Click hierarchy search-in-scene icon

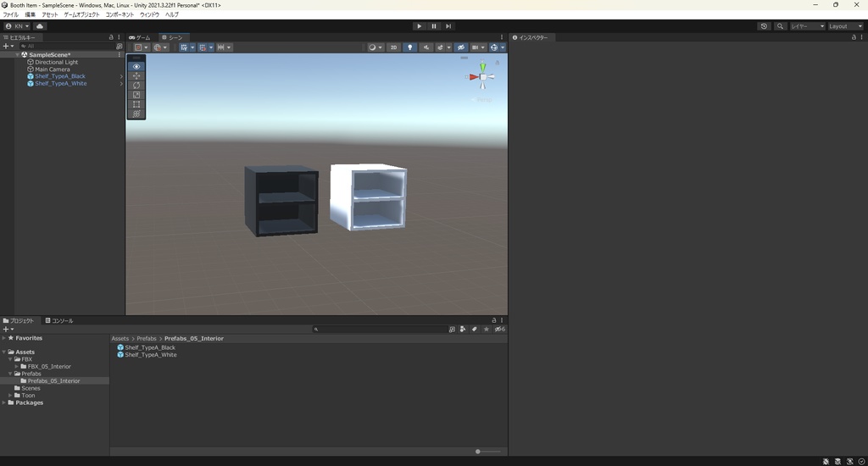coord(119,47)
